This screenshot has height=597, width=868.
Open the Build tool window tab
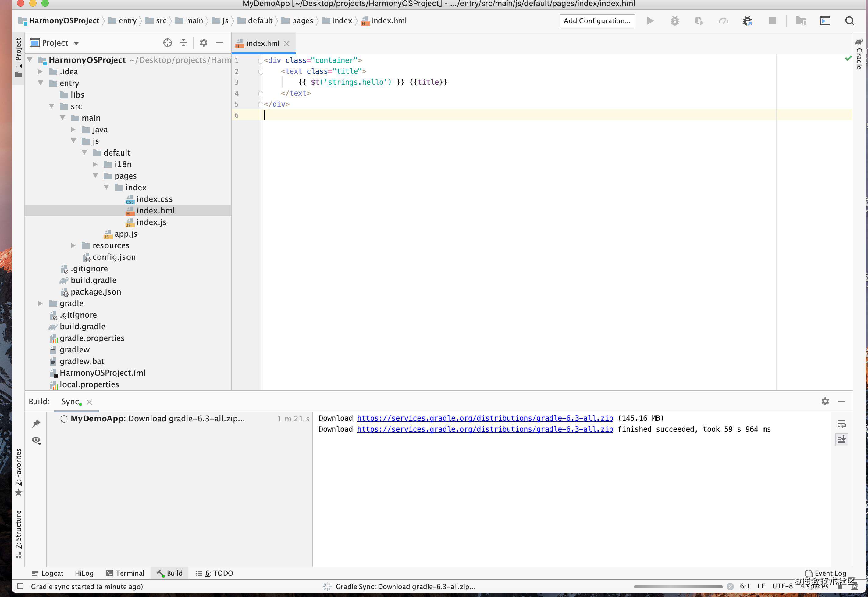click(x=170, y=573)
